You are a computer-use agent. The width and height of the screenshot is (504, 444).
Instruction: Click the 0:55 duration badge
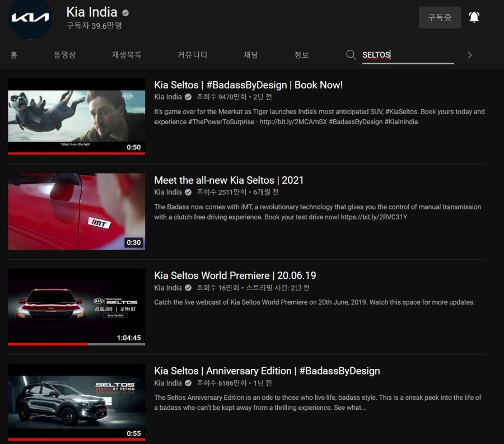[134, 433]
